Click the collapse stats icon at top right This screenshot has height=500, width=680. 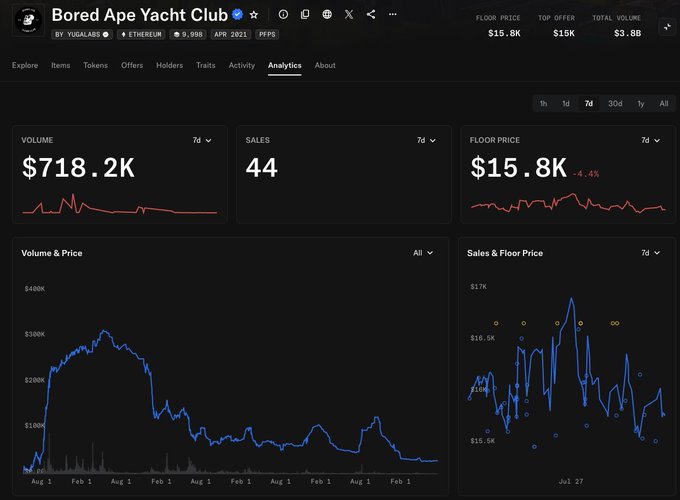tap(667, 27)
